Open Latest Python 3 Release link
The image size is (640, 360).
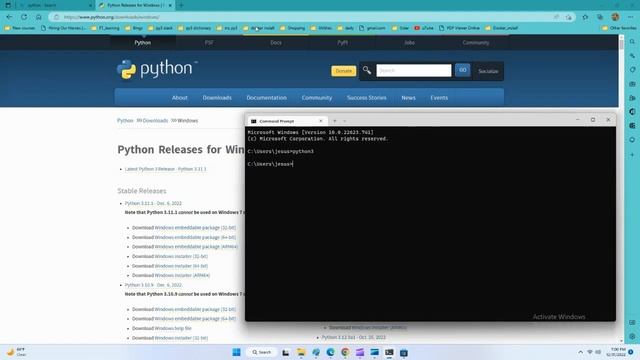165,169
